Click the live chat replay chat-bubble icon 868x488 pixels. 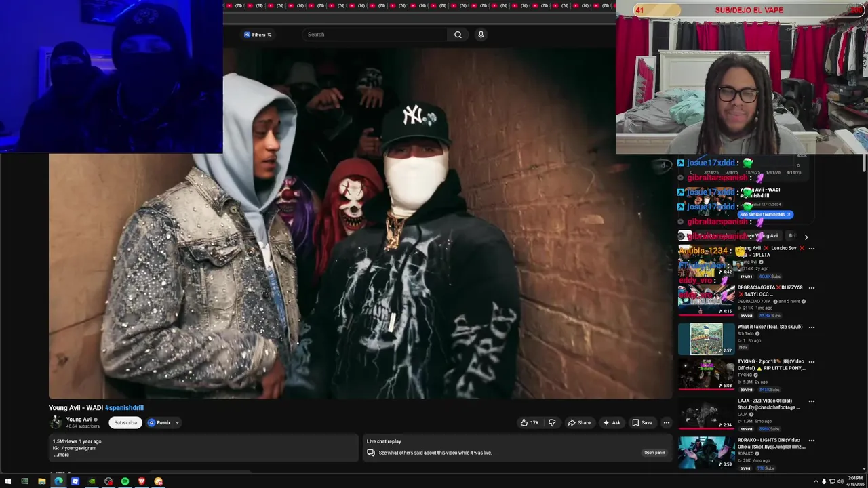371,453
